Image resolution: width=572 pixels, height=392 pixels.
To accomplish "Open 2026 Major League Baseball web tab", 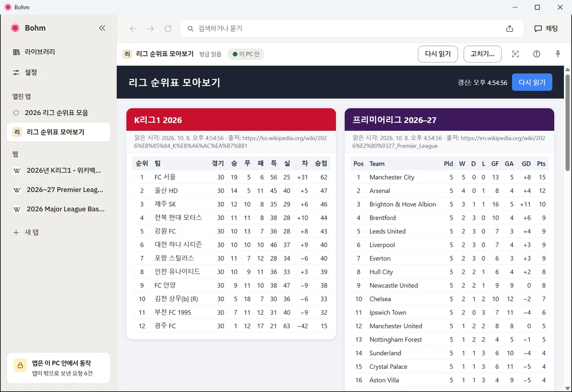I will pyautogui.click(x=59, y=209).
